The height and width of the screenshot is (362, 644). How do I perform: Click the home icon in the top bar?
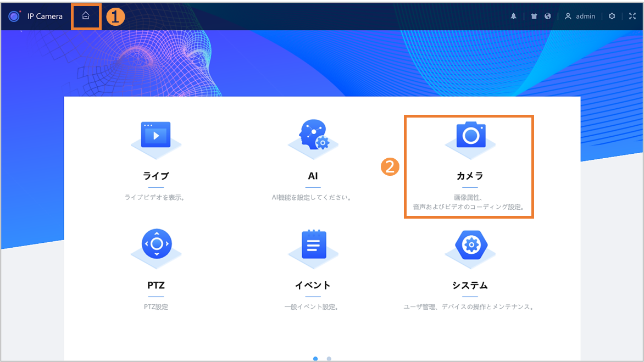(86, 16)
